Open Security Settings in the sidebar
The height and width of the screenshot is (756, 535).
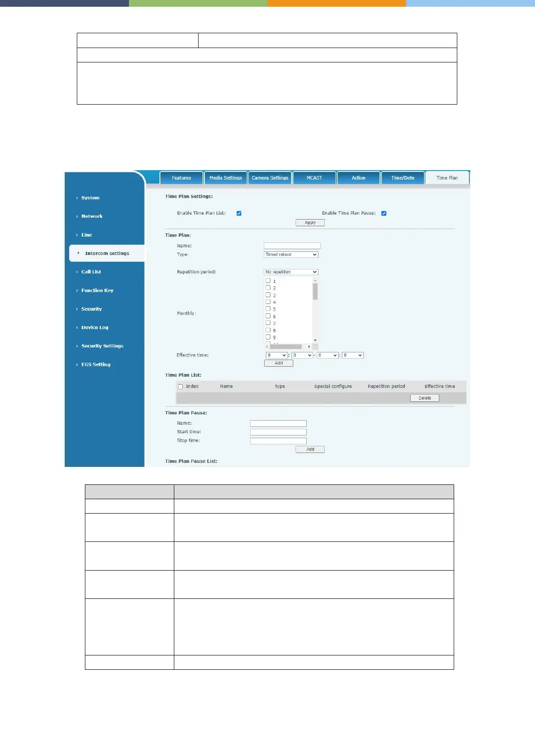click(102, 346)
